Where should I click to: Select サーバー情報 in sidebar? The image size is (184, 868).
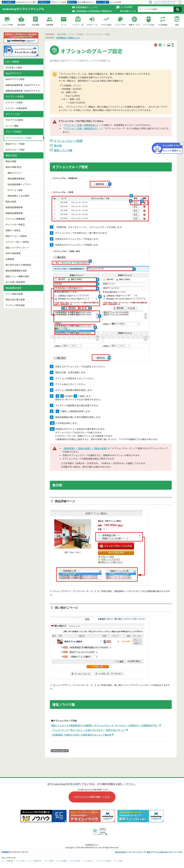coord(23,126)
